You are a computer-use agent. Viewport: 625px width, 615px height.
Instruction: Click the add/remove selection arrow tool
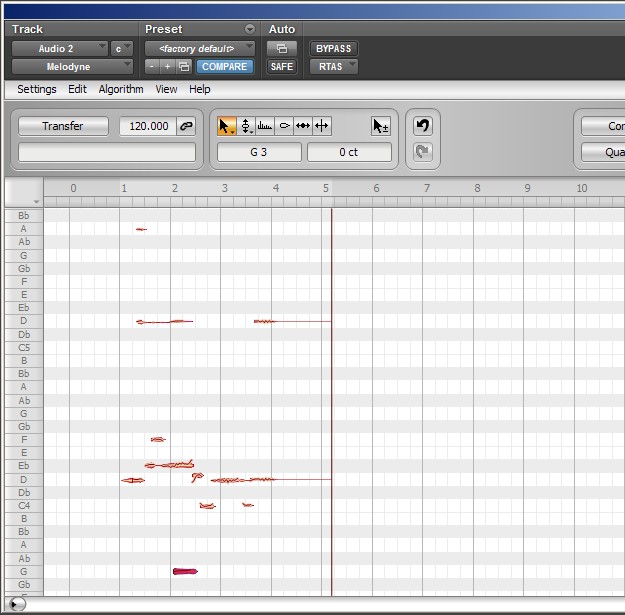[x=380, y=126]
